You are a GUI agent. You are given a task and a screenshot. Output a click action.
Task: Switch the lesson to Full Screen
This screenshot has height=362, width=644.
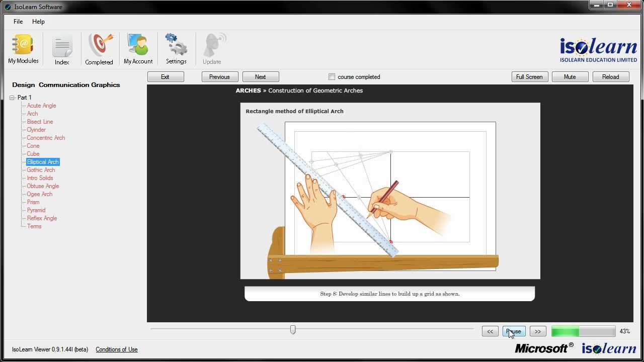tap(530, 77)
